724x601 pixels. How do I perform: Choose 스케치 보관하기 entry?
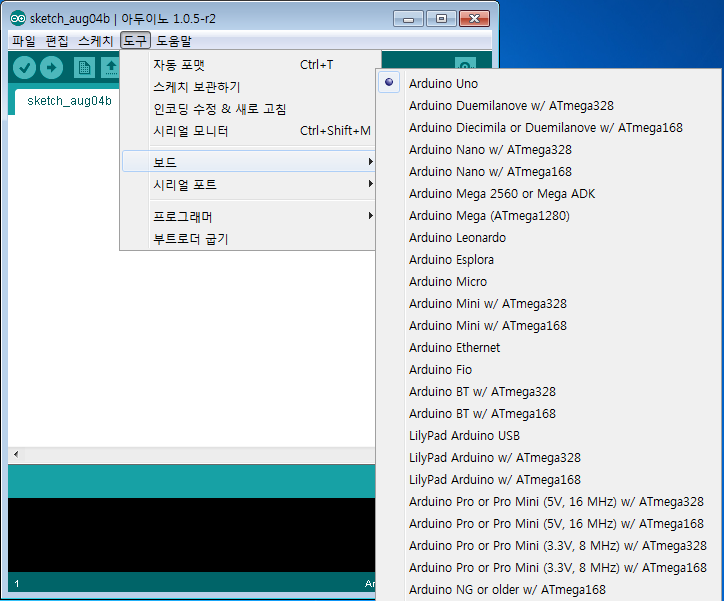pyautogui.click(x=248, y=87)
